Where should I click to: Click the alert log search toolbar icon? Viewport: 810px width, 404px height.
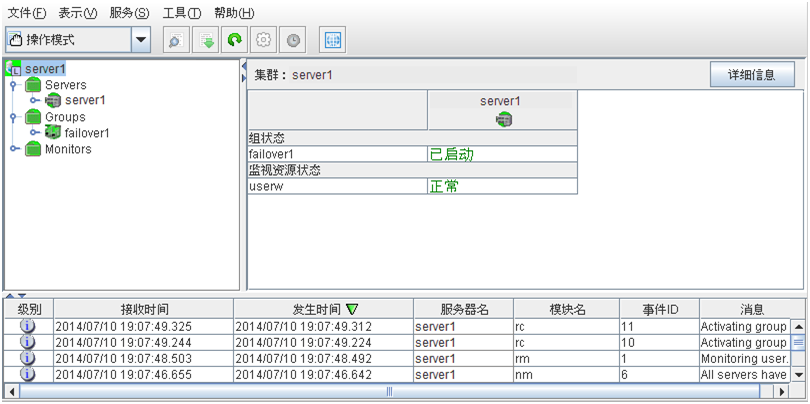point(173,40)
